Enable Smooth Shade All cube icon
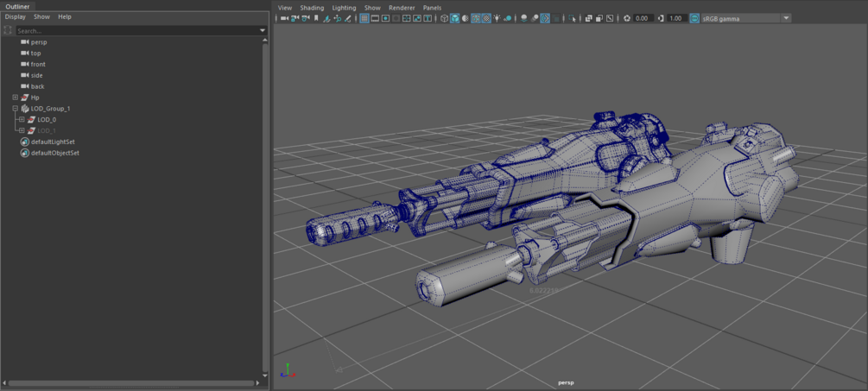 tap(454, 18)
